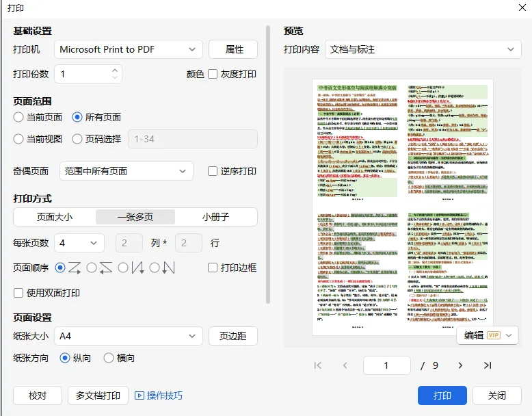Go to first preview page
Screen dimensions: 532x416
point(318,365)
